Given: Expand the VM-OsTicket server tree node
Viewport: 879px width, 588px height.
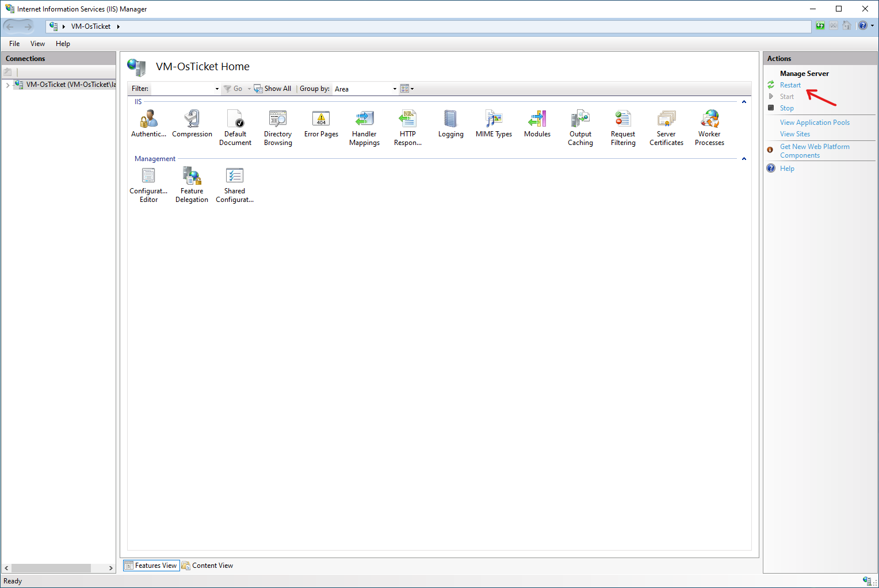Looking at the screenshot, I should coord(7,85).
